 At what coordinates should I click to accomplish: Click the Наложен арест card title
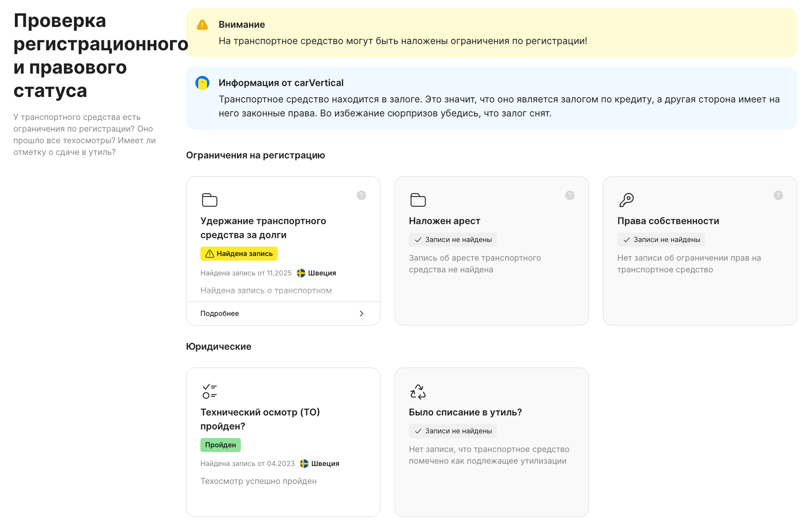pos(444,221)
